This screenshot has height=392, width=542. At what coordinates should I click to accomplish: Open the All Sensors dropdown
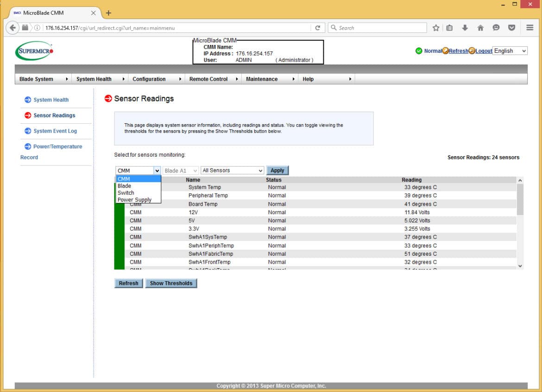(232, 171)
